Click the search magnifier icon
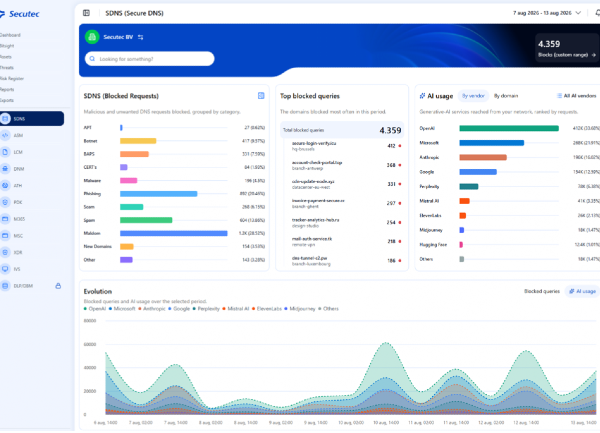 (x=92, y=59)
